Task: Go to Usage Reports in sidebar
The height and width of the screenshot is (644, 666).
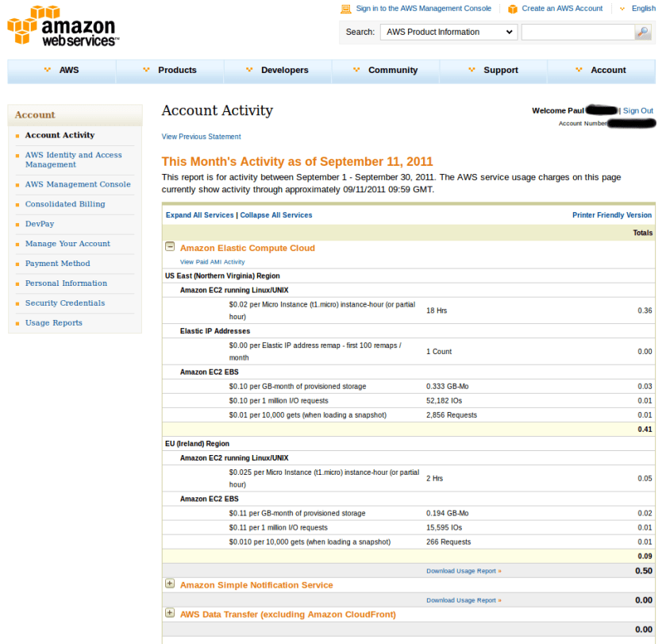Action: click(x=53, y=323)
